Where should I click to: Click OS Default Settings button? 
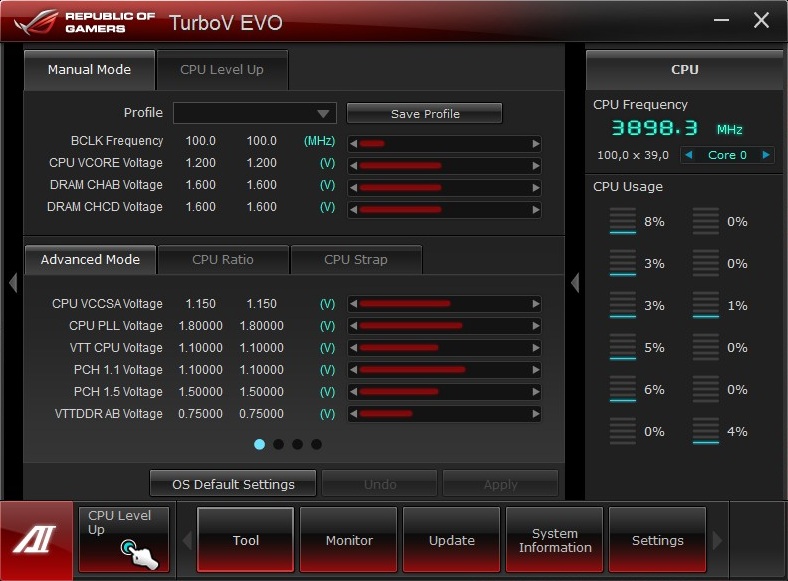pos(233,484)
